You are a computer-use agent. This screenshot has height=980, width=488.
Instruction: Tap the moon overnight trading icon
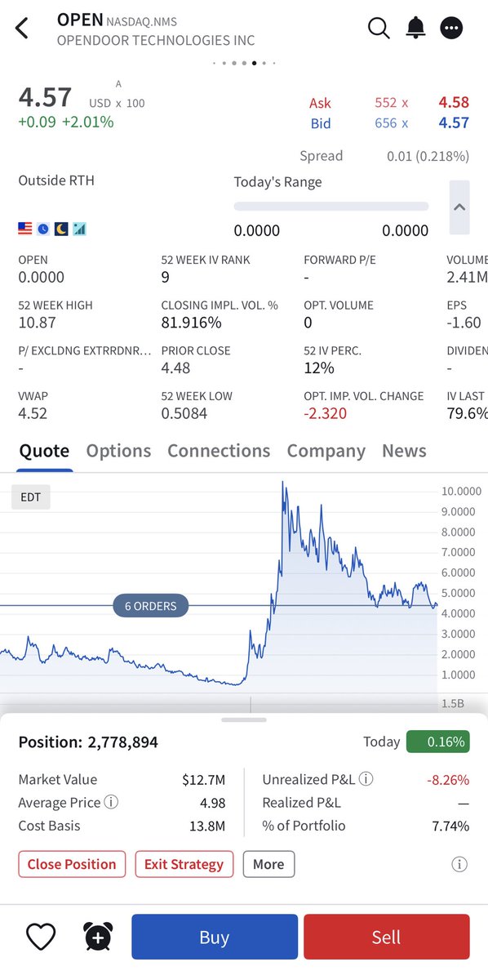61,229
